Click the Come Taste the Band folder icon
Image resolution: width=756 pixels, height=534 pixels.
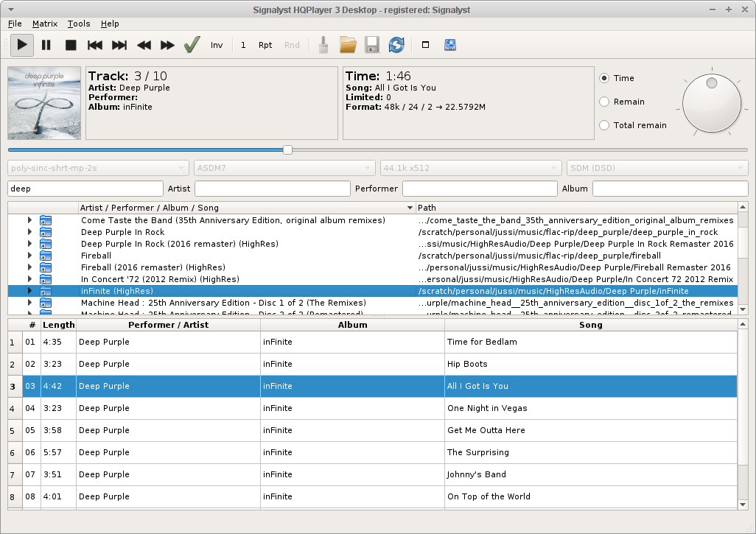pos(46,221)
